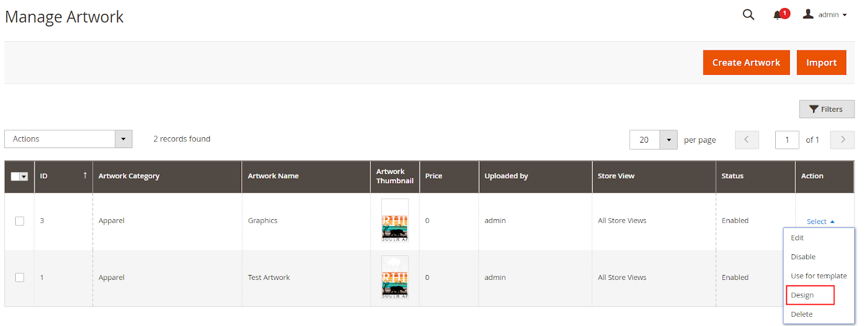Open the per page count dropdown
The image size is (868, 326).
(x=668, y=140)
